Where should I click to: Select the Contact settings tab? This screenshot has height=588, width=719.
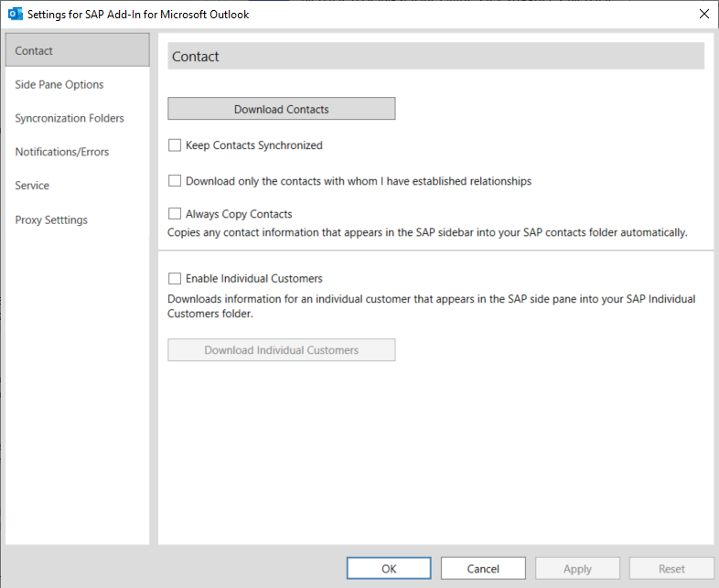(x=78, y=50)
